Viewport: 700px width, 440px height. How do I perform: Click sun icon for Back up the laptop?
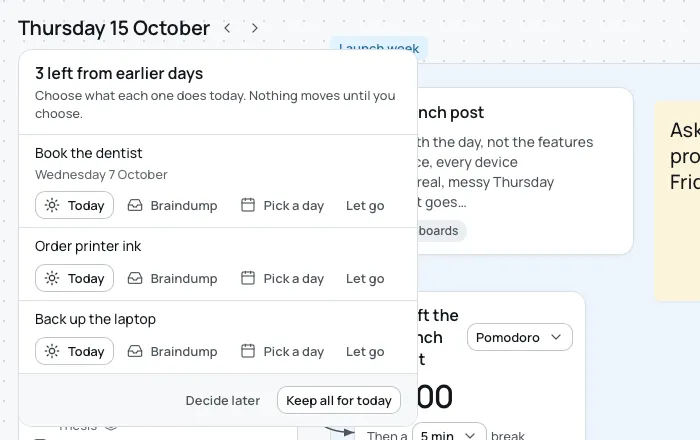[x=52, y=351]
